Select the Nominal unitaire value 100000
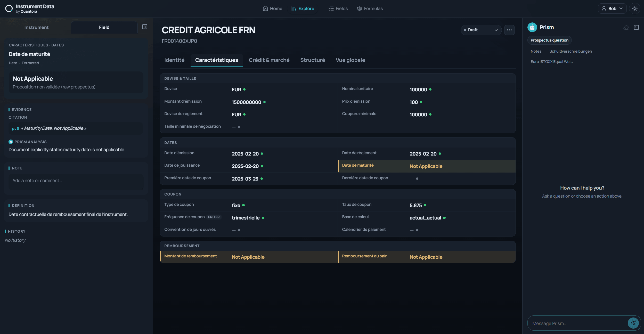 [418, 89]
